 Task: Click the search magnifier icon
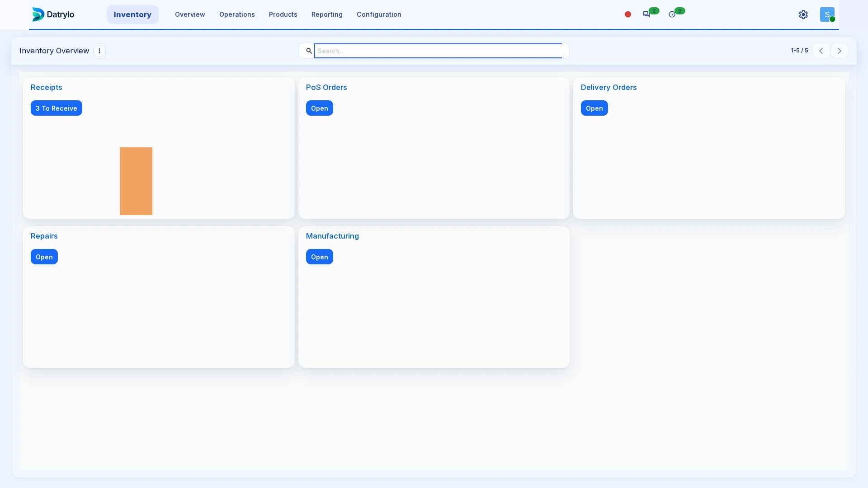[x=309, y=51]
